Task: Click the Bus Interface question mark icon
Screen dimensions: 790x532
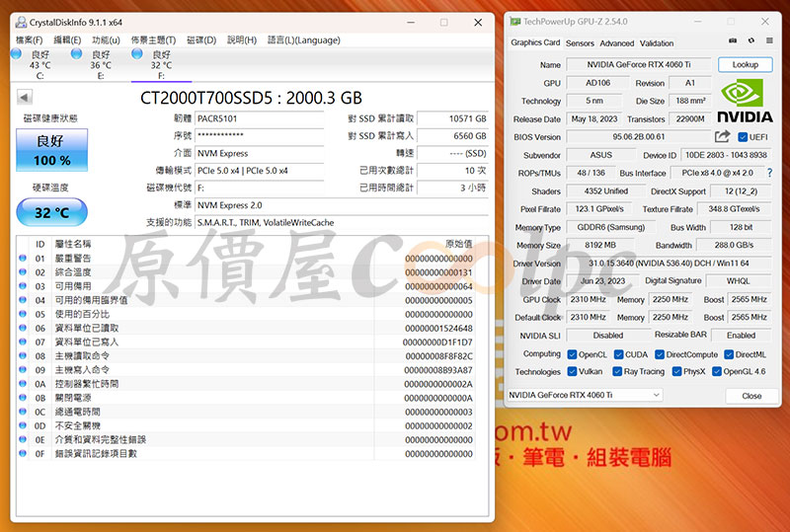Action: coord(769,173)
